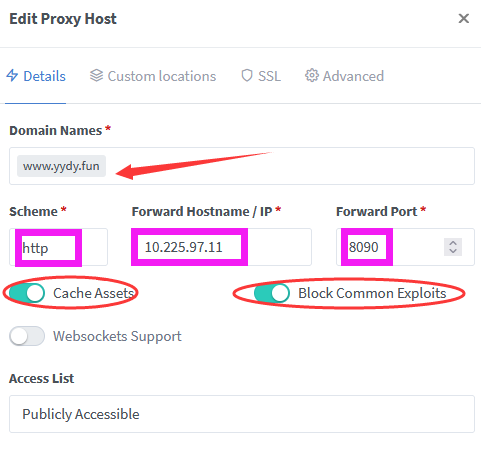Click the lightning bolt Details icon

click(x=12, y=76)
